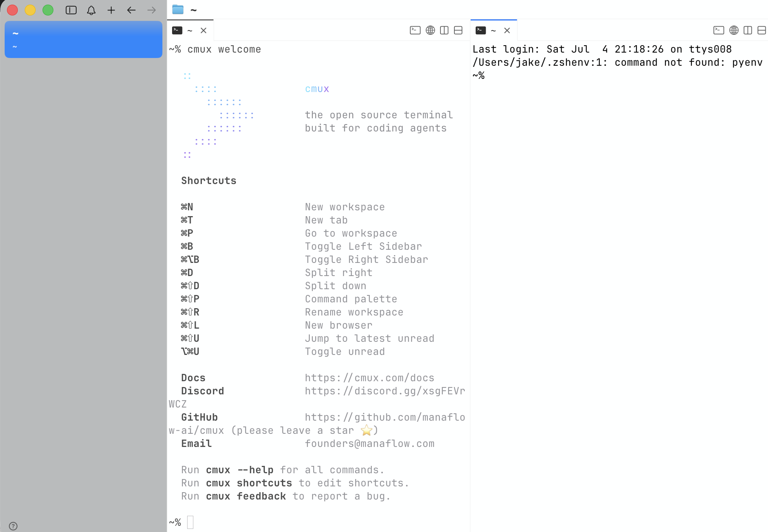Click the 'Split down' text
Screen dimensions: 768x532
pos(336,286)
